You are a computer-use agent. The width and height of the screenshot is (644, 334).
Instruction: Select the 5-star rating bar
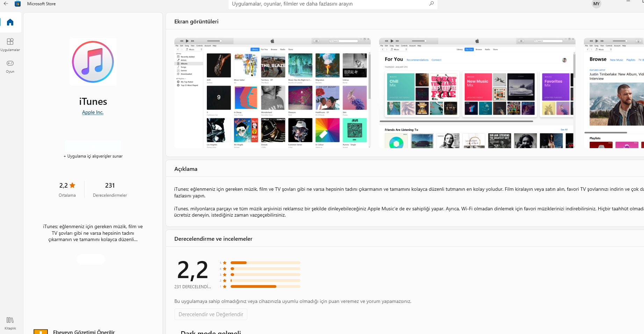[265, 263]
